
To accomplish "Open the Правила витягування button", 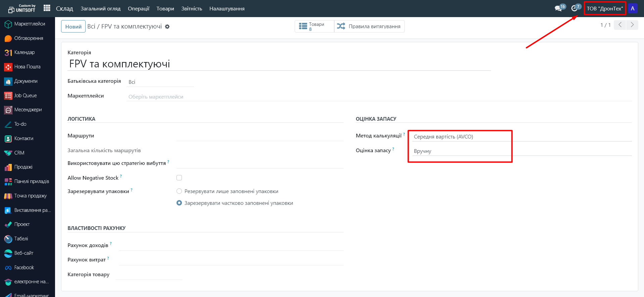I will (x=369, y=26).
